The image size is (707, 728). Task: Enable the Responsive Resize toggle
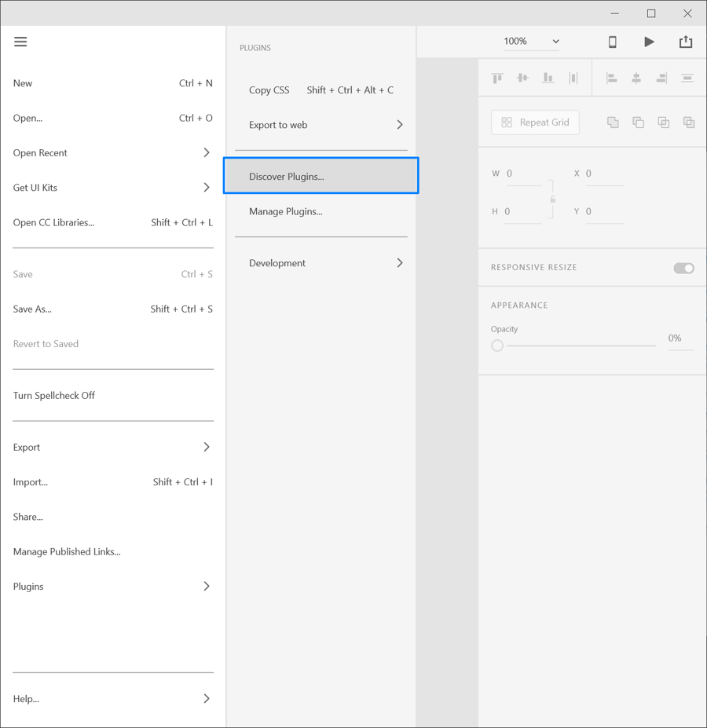pyautogui.click(x=683, y=268)
